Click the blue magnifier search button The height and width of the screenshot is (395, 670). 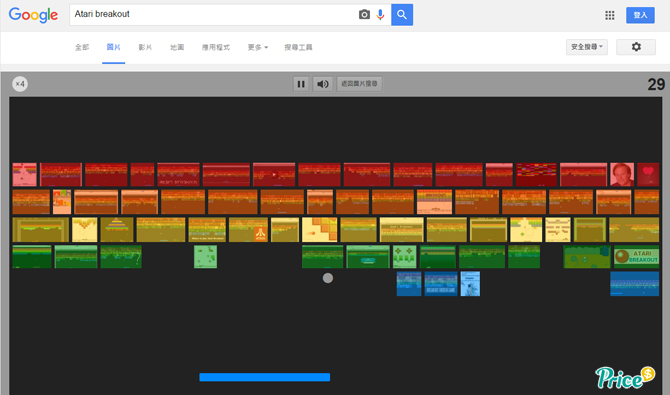402,15
